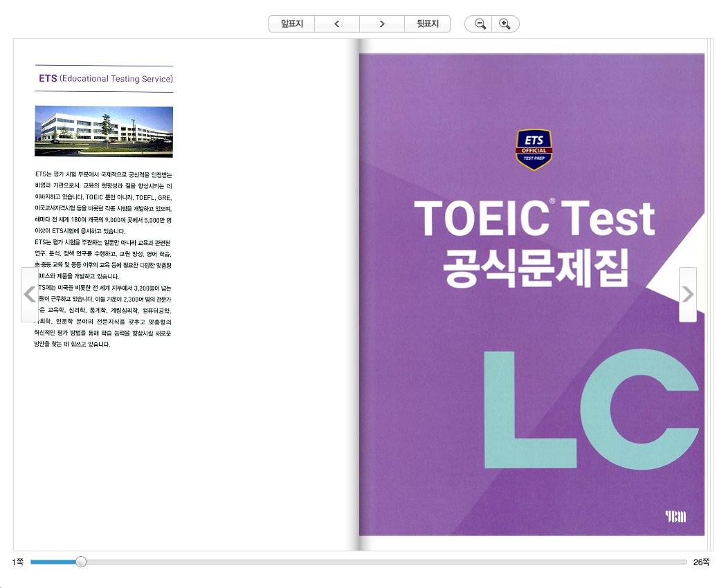Click the ETS building photo
The height and width of the screenshot is (588, 717).
pyautogui.click(x=104, y=131)
